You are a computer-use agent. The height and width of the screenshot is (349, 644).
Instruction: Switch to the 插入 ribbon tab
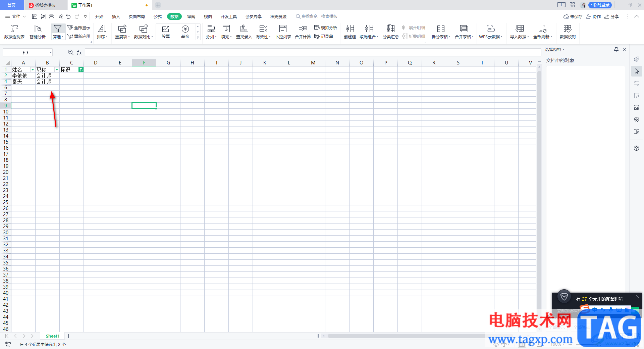(x=116, y=16)
